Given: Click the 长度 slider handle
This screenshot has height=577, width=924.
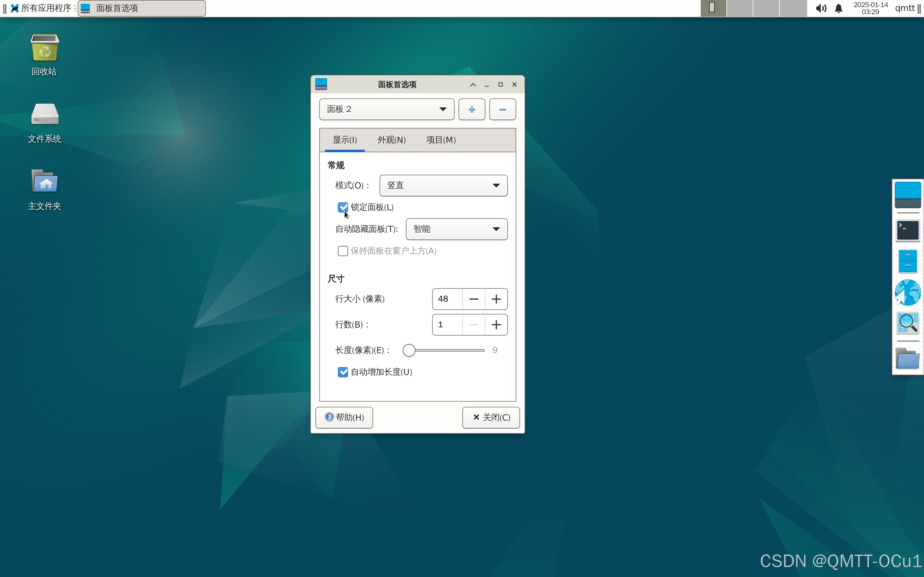Looking at the screenshot, I should pos(408,350).
